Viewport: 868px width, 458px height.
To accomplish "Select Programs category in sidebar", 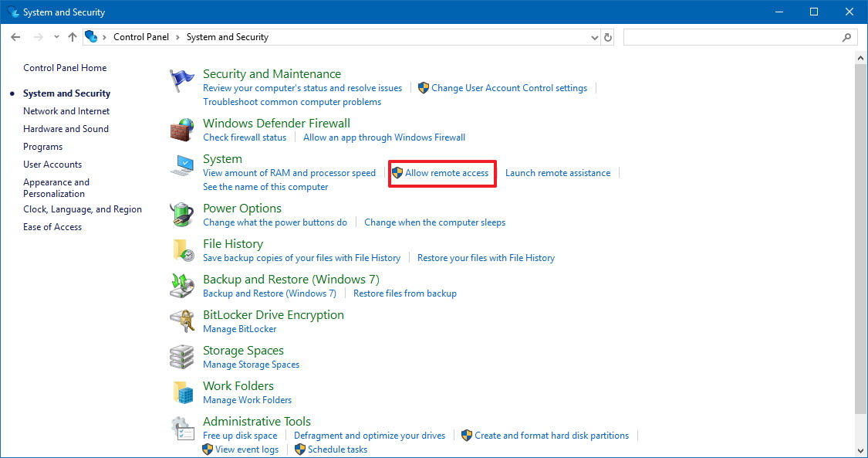I will point(42,147).
